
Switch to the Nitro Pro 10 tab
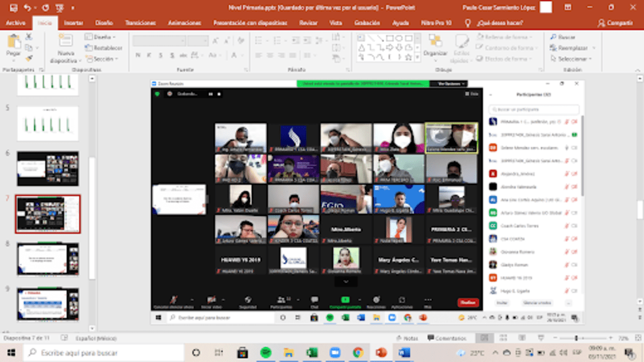point(436,23)
